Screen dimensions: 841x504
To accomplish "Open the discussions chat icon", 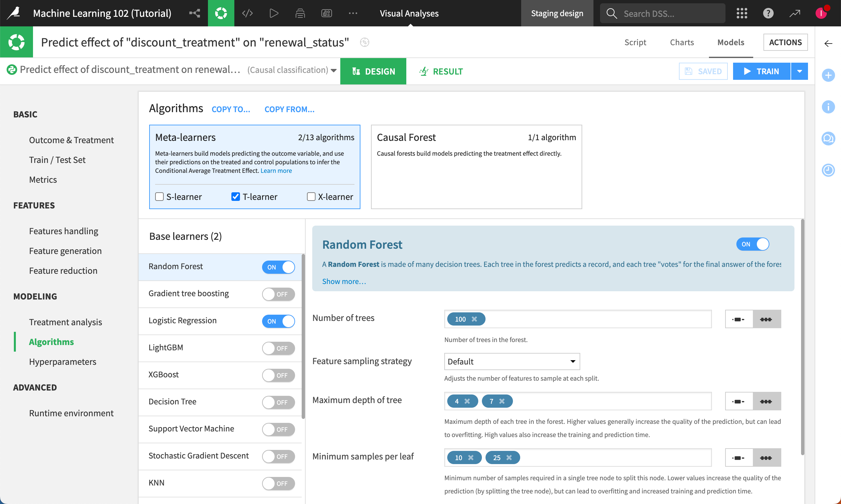I will coord(828,138).
